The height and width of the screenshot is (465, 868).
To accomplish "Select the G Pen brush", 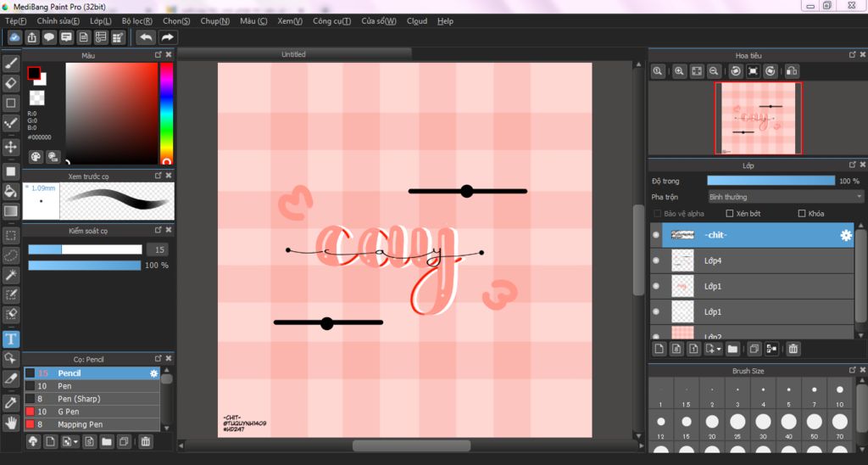I will point(92,412).
